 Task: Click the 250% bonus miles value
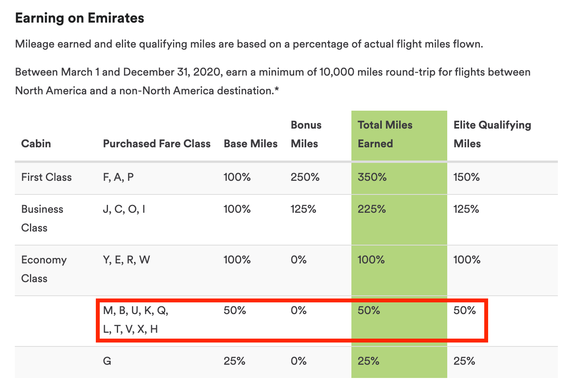[x=305, y=177]
